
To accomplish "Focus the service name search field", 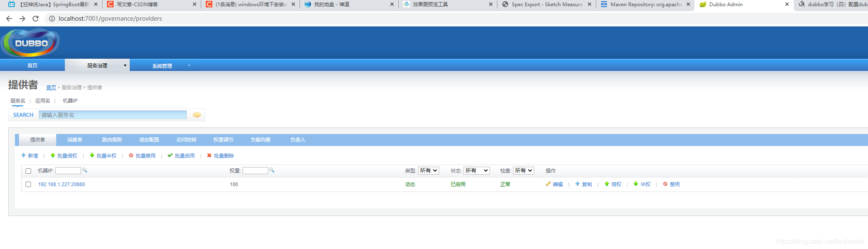I will pyautogui.click(x=113, y=115).
